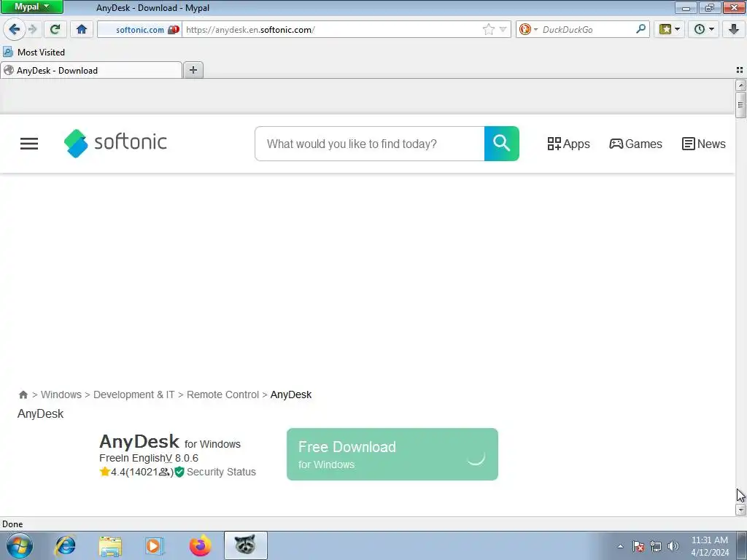Click the site identity warning lock icon
This screenshot has height=560, width=747.
[174, 29]
